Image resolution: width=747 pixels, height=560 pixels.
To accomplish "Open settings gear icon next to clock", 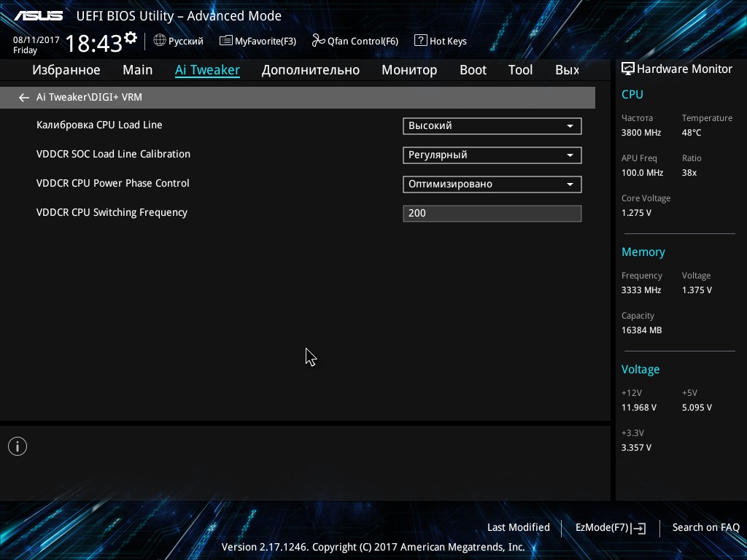I will [x=131, y=38].
